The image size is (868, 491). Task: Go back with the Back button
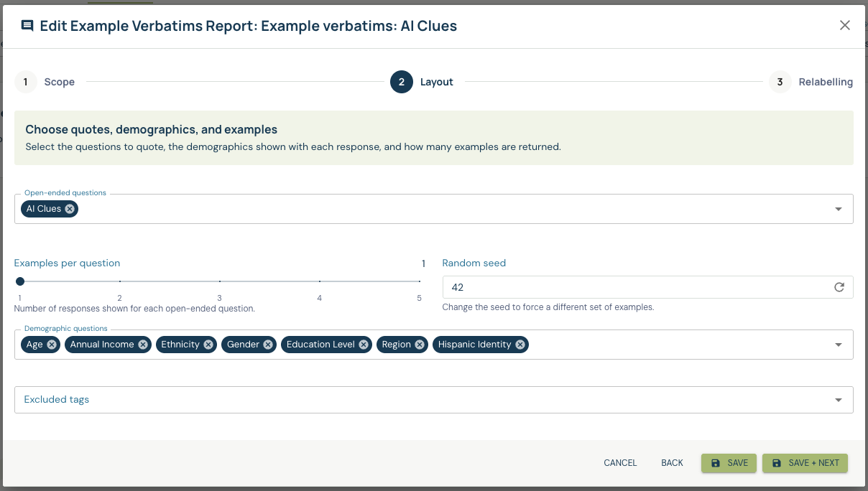click(x=672, y=463)
